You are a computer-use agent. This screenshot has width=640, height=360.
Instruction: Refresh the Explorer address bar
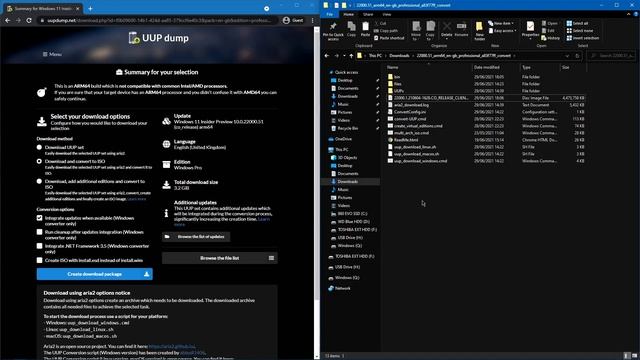(577, 56)
